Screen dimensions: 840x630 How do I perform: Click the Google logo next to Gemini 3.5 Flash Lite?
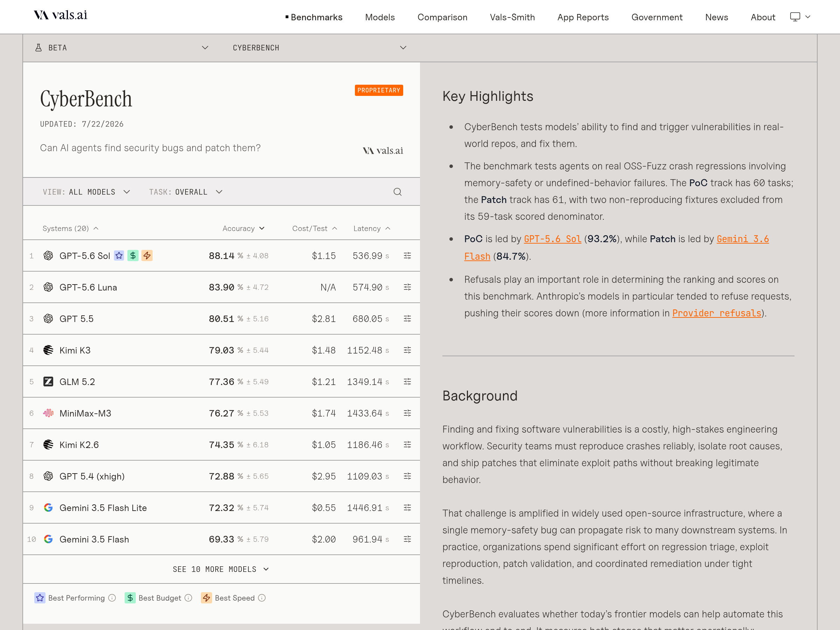(x=48, y=508)
